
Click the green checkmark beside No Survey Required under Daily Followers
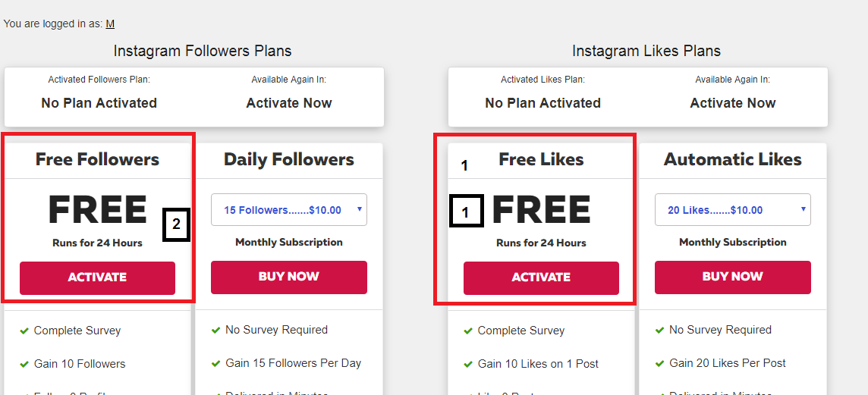pos(216,331)
